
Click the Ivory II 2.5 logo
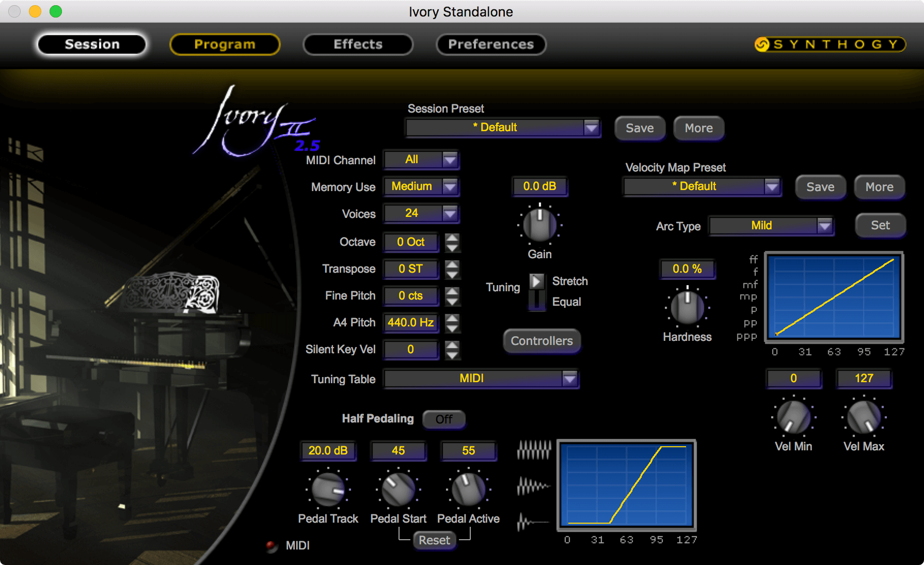click(x=256, y=122)
